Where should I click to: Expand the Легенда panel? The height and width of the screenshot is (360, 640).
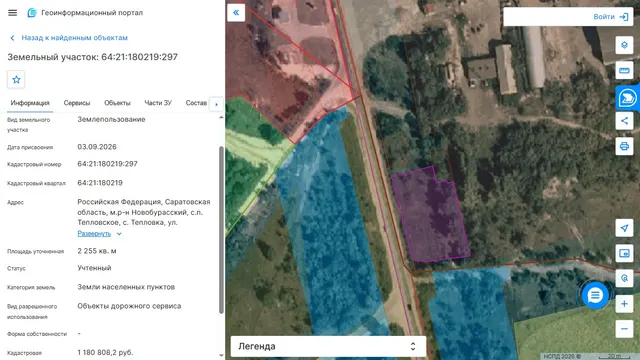tap(328, 346)
